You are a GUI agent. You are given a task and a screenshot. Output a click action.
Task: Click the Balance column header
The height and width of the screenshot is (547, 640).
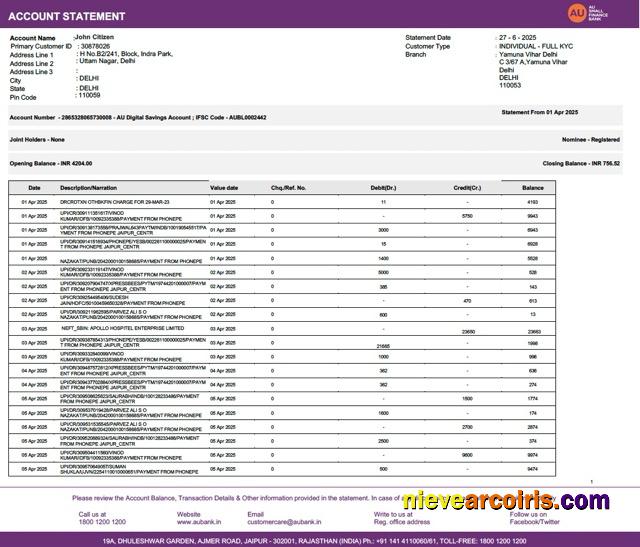tap(533, 187)
